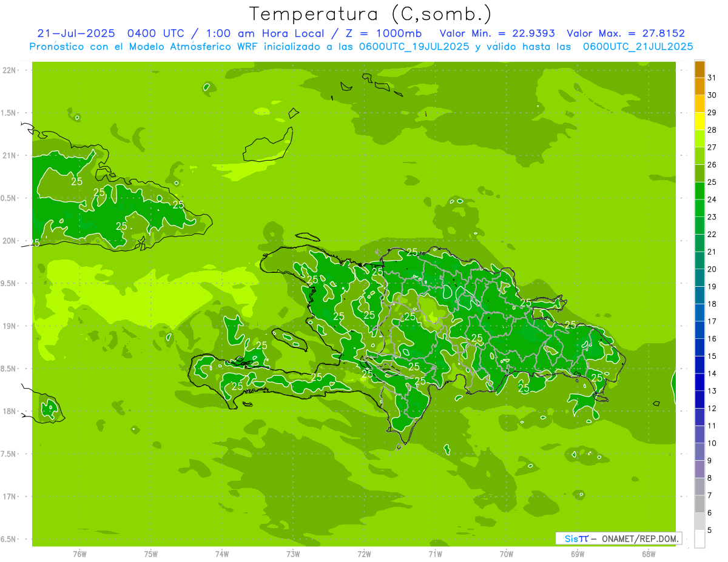Click the '0400 UTC' time label

pyautogui.click(x=155, y=33)
